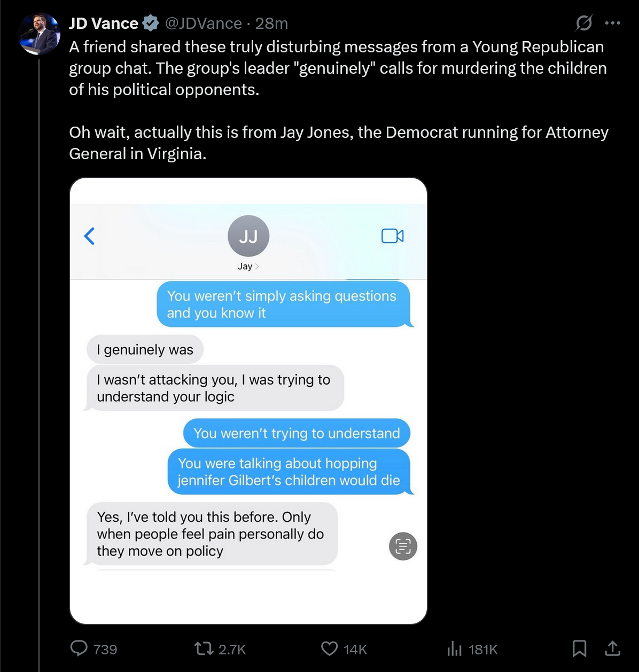Image resolution: width=639 pixels, height=672 pixels.
Task: Repost this tweet using retweet icon
Action: [x=203, y=649]
